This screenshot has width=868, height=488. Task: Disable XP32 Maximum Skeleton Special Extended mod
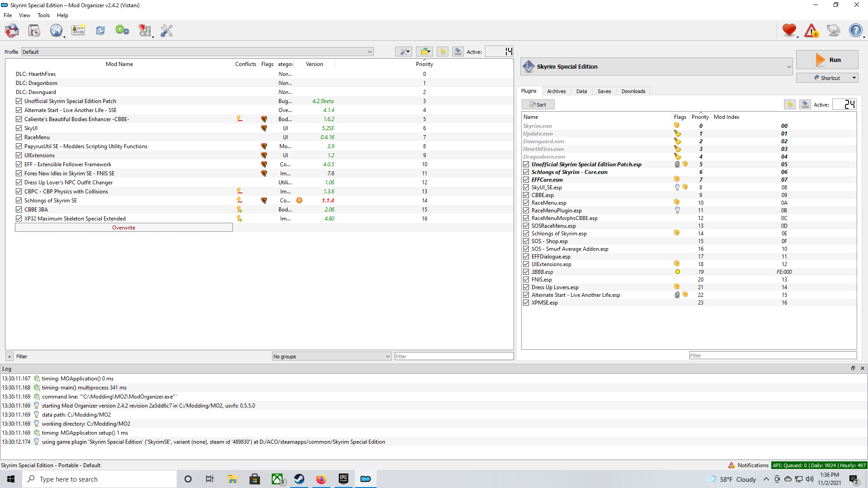coord(19,219)
